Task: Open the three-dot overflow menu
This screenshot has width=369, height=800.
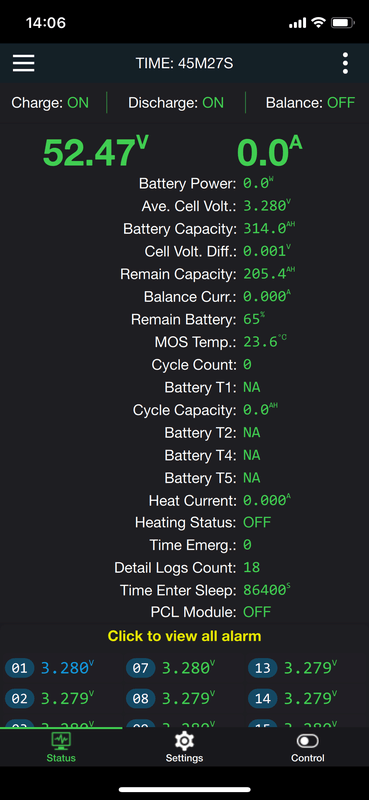Action: click(x=346, y=63)
